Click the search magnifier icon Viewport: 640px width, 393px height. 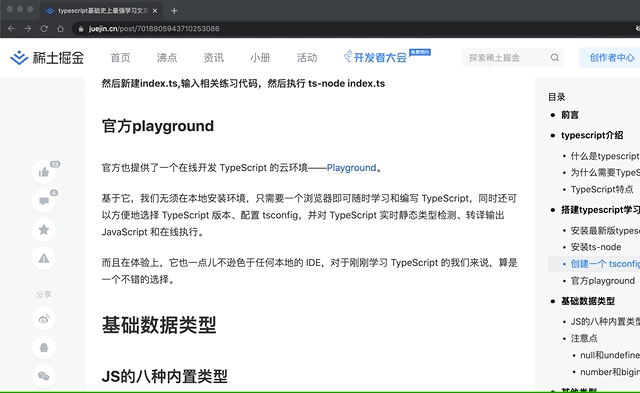click(x=554, y=58)
